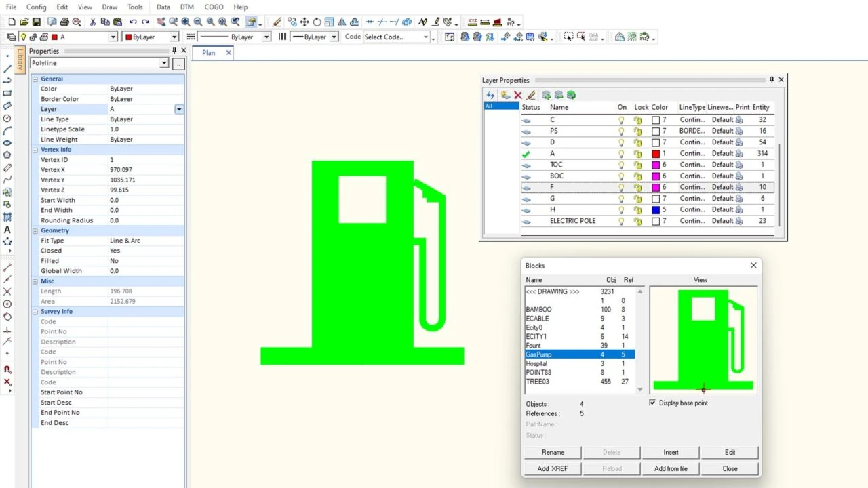This screenshot has height=488, width=868.
Task: Pin the Properties panel with the pushpin
Action: pos(174,51)
